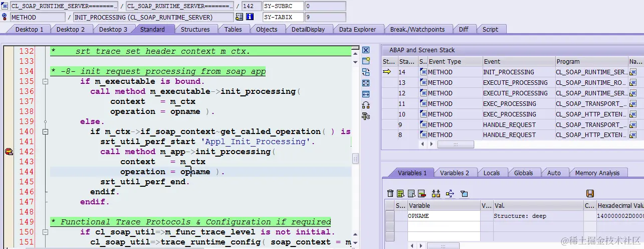Image resolution: width=644 pixels, height=249 pixels.
Task: Collapse the code block at line 150
Action: pyautogui.click(x=45, y=232)
